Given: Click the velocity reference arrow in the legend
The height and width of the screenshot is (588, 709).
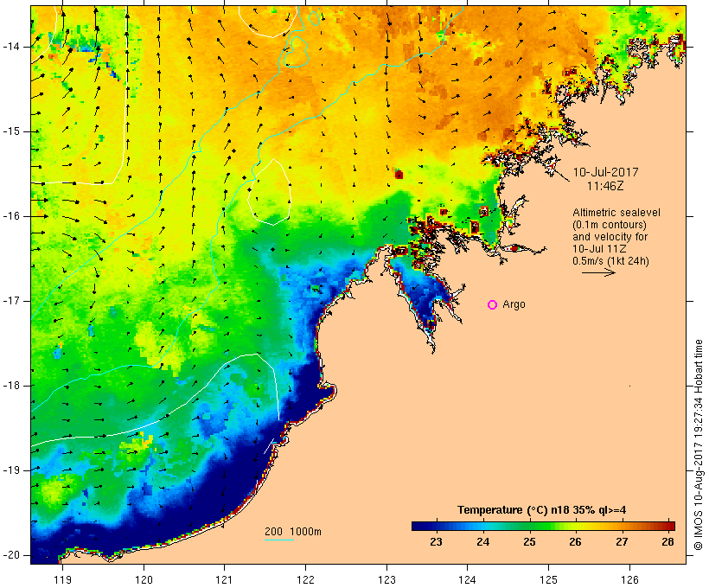Looking at the screenshot, I should tap(598, 272).
